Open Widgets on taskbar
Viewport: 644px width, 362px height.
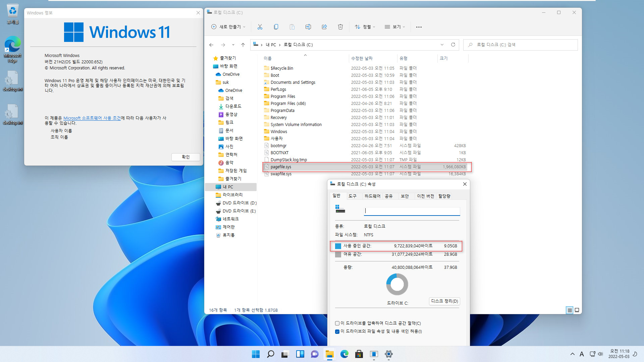(300, 354)
